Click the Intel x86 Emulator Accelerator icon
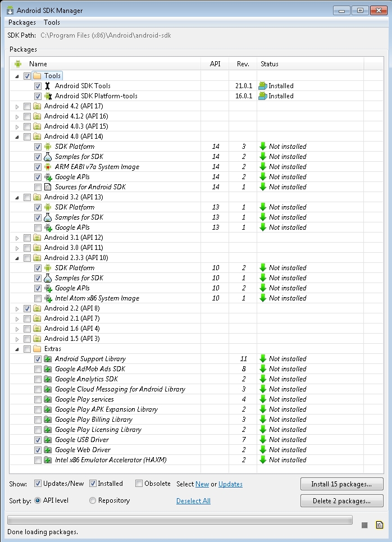392x542 pixels. [48, 460]
